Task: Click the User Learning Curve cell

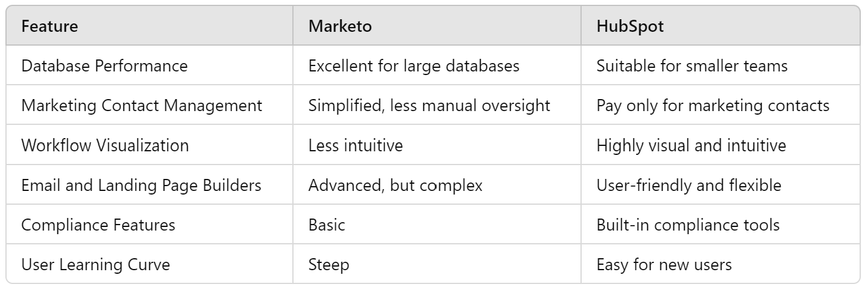Action: click(95, 264)
